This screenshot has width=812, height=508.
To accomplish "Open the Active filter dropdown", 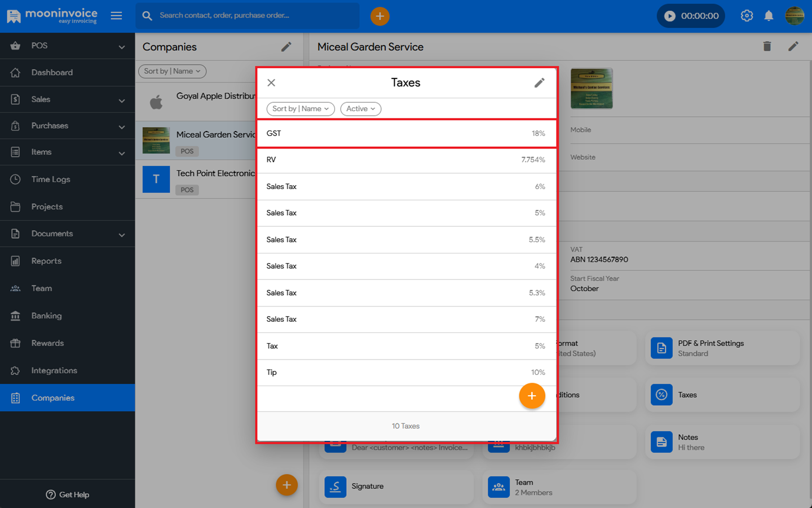I will coord(360,109).
